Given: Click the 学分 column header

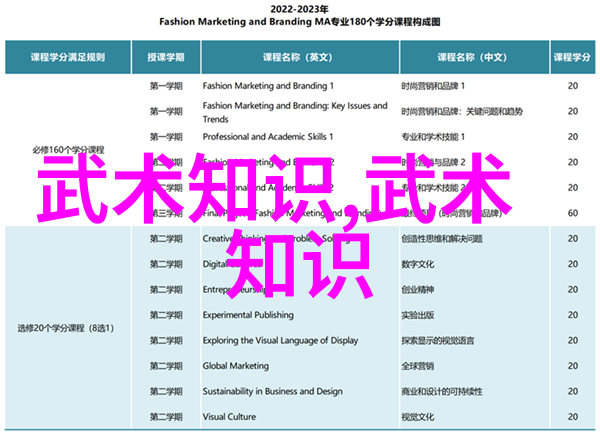Looking at the screenshot, I should 573,57.
